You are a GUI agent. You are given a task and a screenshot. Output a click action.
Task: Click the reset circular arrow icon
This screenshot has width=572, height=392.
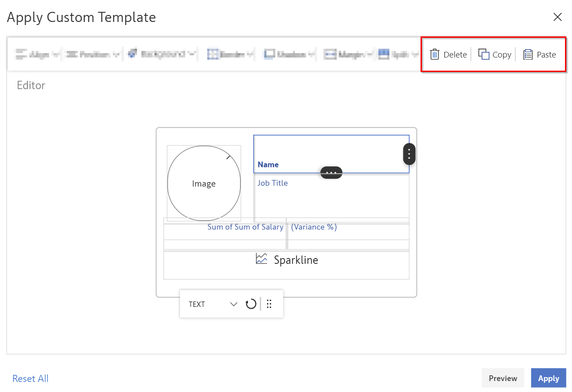pos(251,304)
